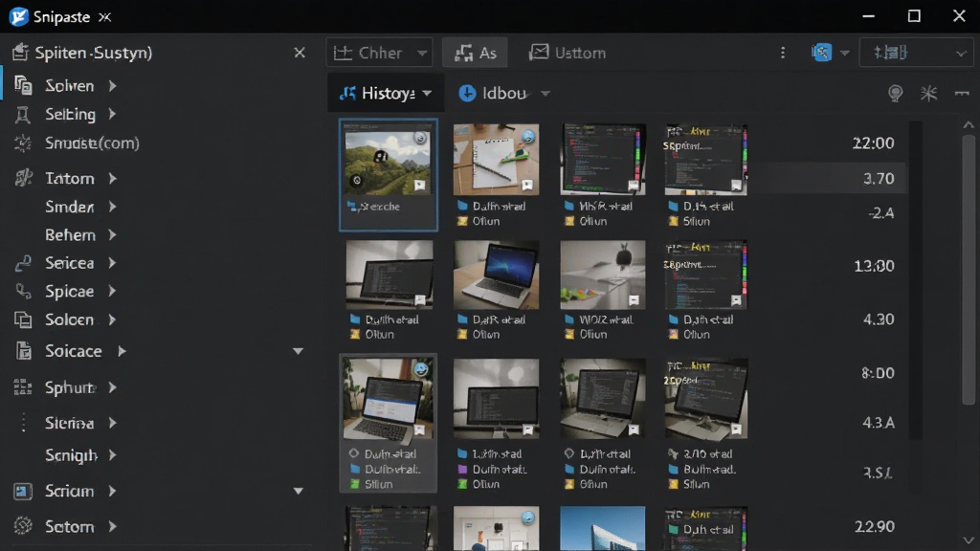Click the Smudste(com) sidebar icon

click(23, 143)
